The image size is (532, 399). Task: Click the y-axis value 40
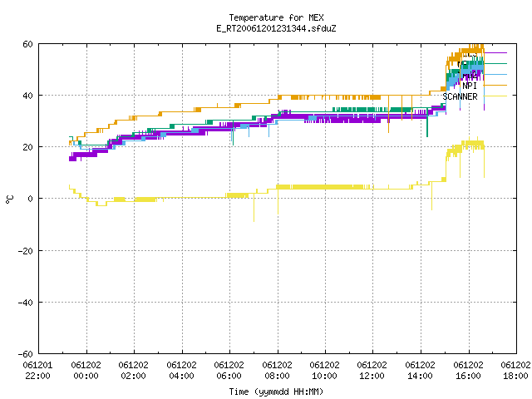pyautogui.click(x=27, y=96)
